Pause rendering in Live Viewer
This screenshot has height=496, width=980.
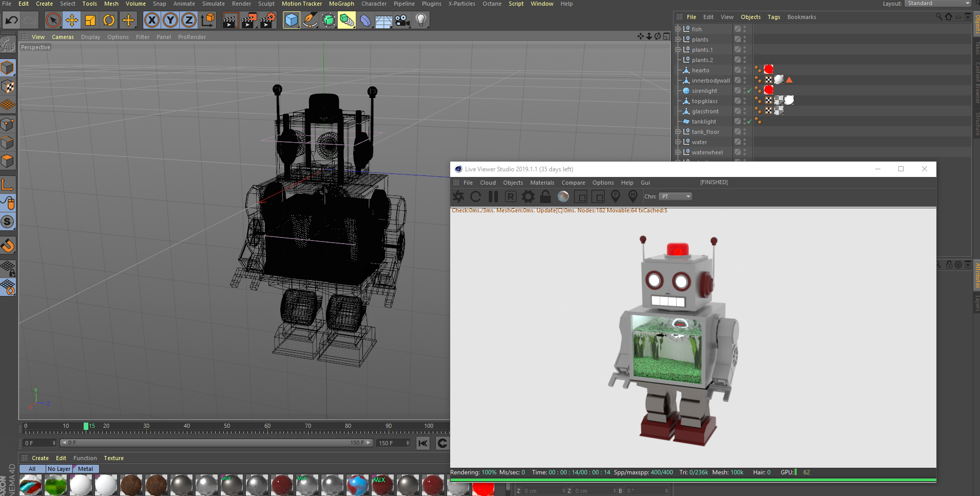pyautogui.click(x=493, y=196)
